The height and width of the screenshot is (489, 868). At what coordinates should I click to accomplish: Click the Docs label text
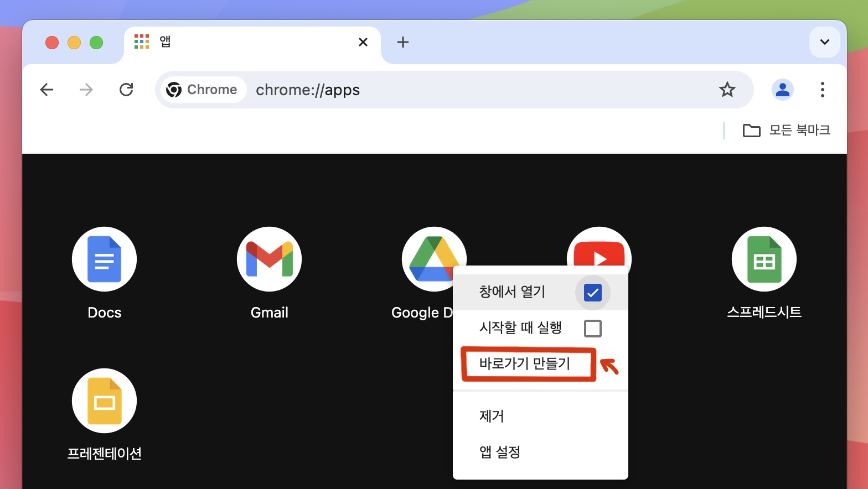[x=104, y=313]
